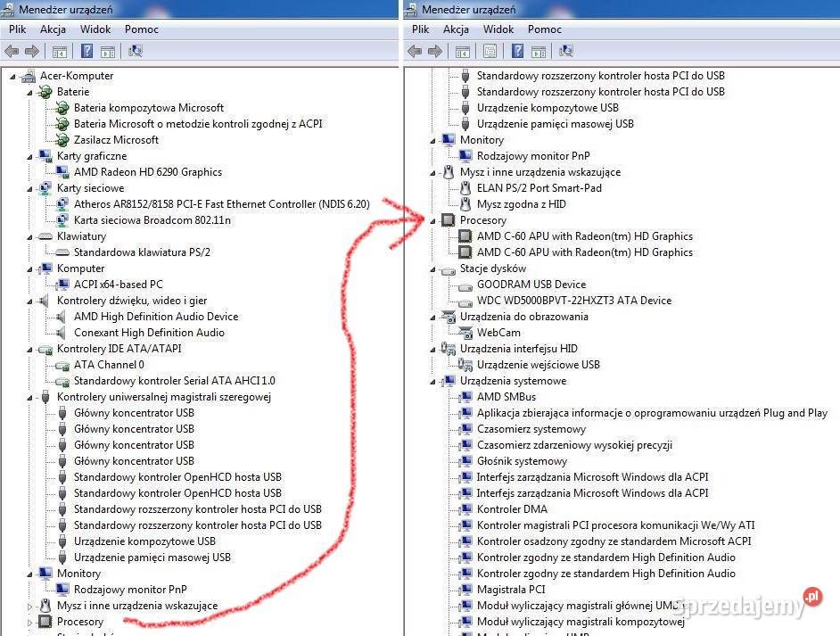This screenshot has width=840, height=636.
Task: Open the Widok menu in right window
Action: coord(498,29)
